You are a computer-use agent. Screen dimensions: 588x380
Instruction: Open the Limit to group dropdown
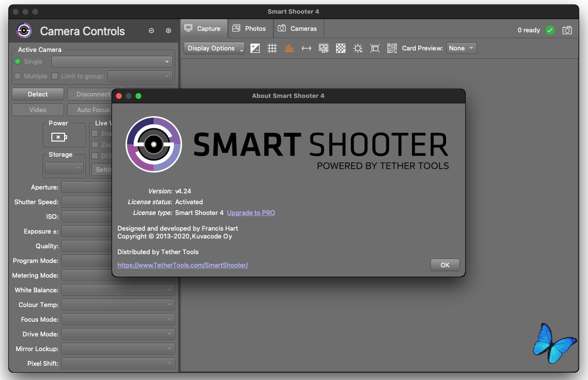140,76
